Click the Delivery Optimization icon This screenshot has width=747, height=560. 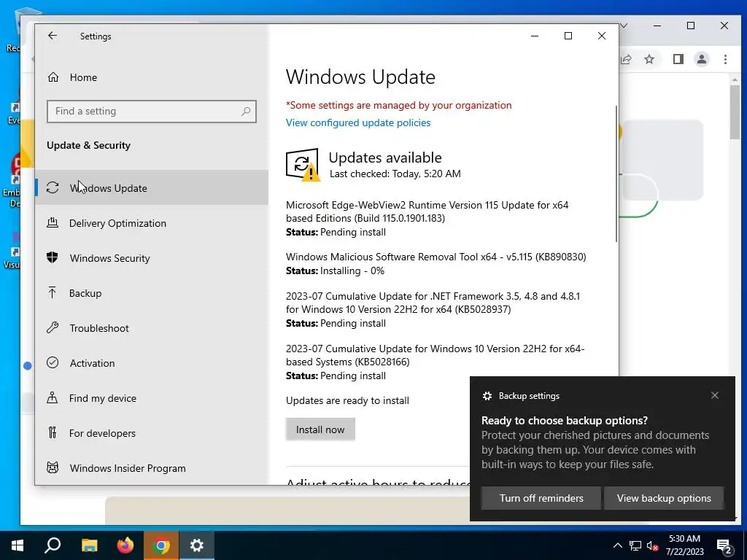click(53, 222)
